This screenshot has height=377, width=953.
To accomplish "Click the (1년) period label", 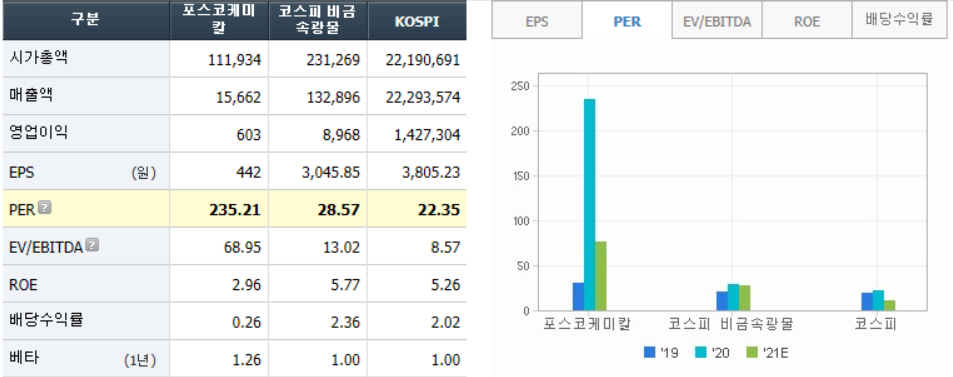I will click(x=140, y=360).
